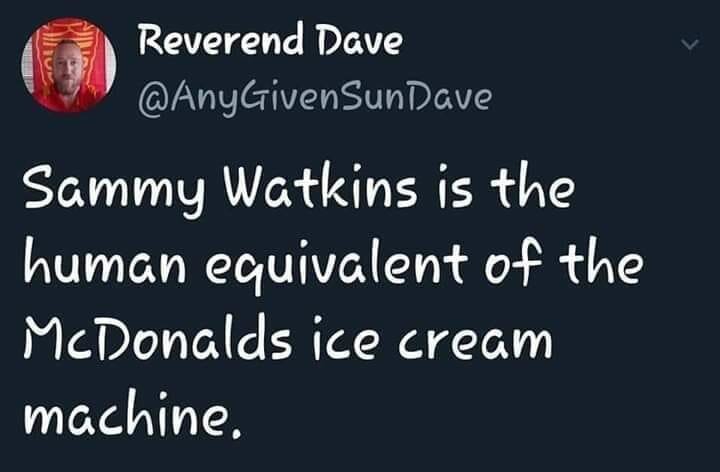The width and height of the screenshot is (720, 472).
Task: Click the "@" symbol of the username
Action: [153, 100]
